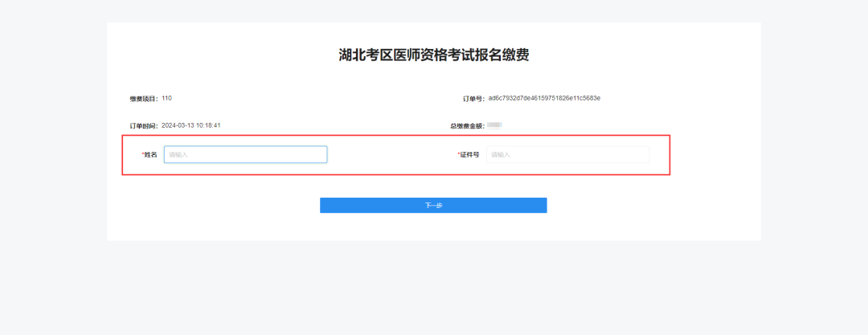Click the timestamp 2024-03-13 10:18:41
The image size is (868, 335).
(x=191, y=125)
